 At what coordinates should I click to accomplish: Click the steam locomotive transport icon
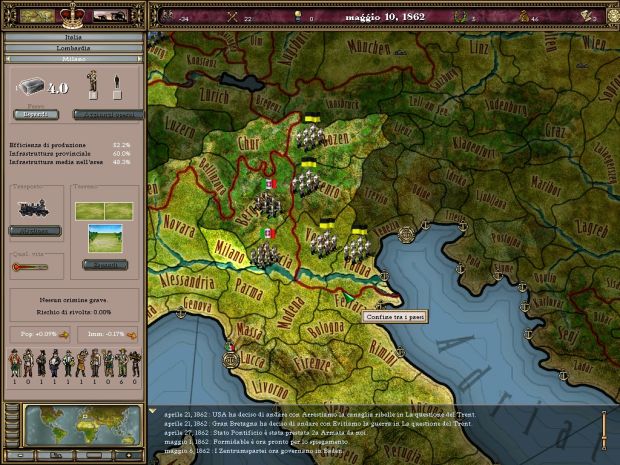(34, 208)
